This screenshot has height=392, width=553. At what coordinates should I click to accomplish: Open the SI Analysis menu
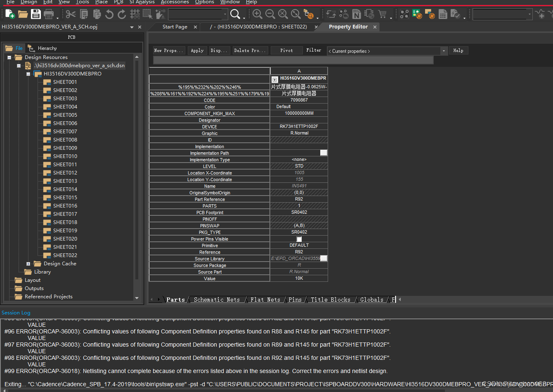142,2
